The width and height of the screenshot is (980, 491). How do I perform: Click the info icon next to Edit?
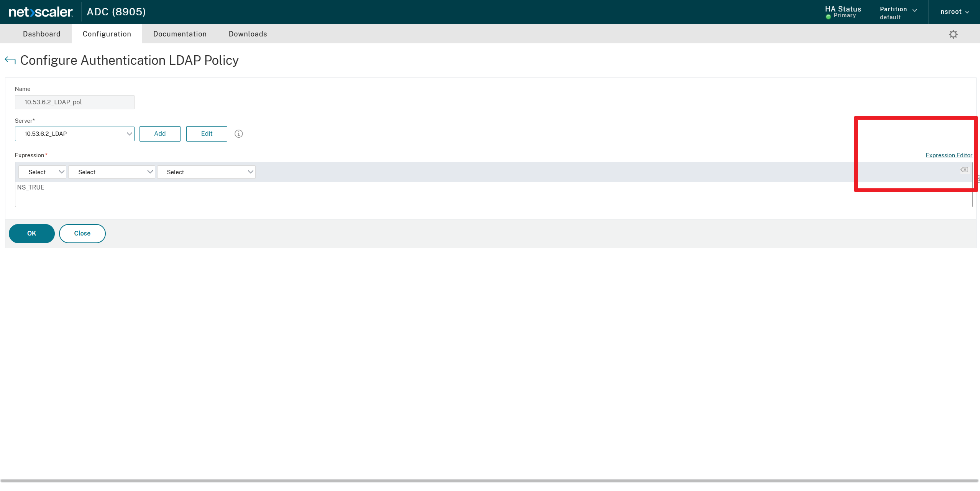(238, 134)
